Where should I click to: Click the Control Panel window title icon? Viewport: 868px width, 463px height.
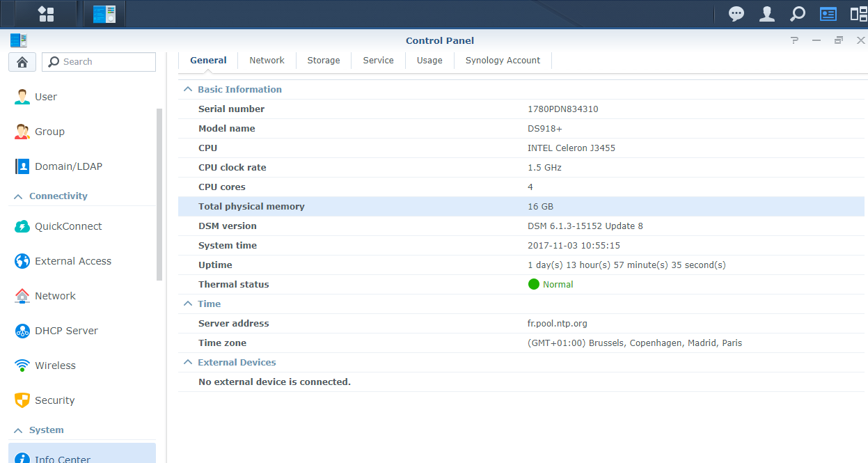pos(18,40)
